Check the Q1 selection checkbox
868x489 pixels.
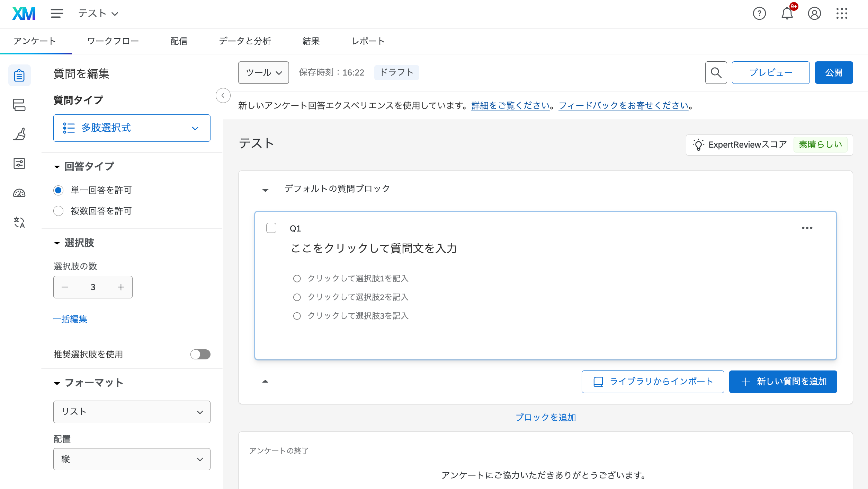(271, 228)
